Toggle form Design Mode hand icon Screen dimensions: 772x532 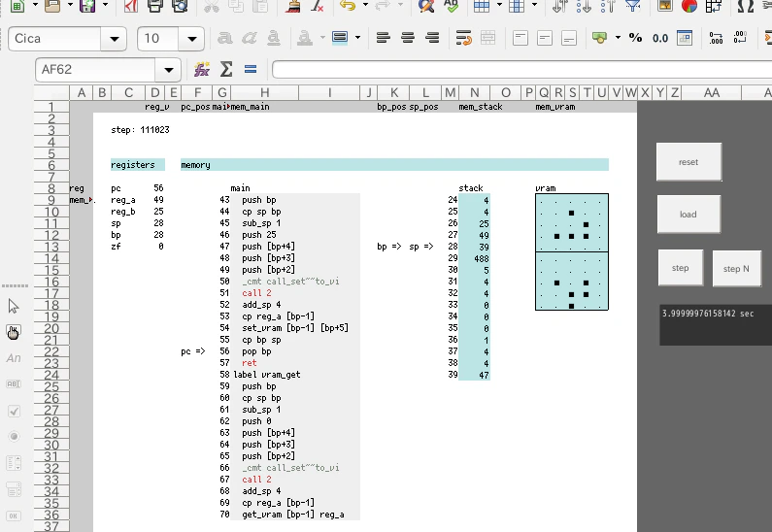click(14, 332)
